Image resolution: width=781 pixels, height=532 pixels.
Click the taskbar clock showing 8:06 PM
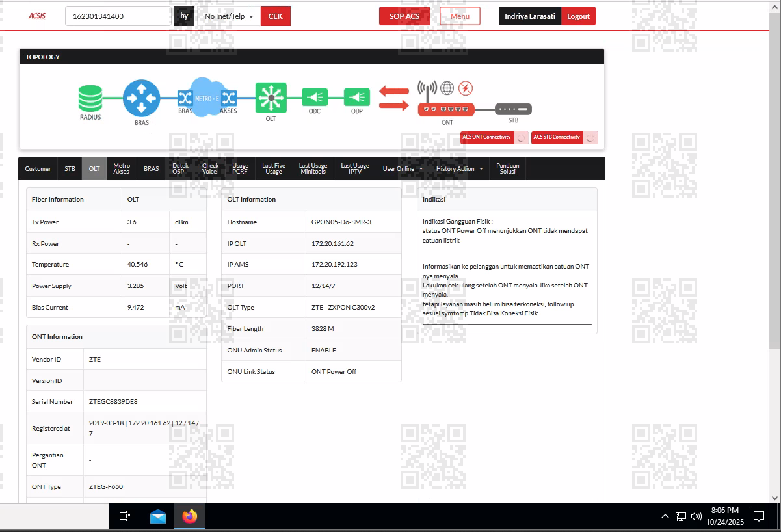[724, 516]
